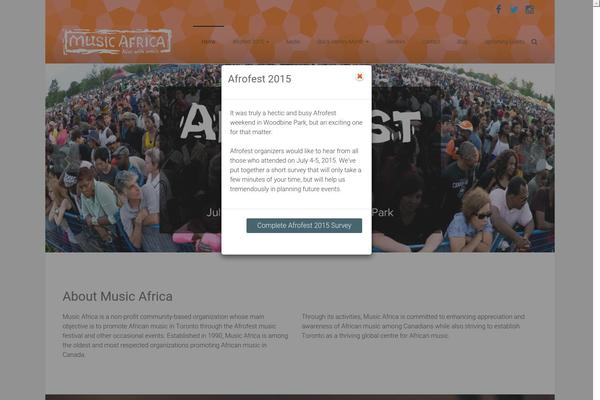Expand the Black History Month menu dropdown
The image size is (600, 400).
pyautogui.click(x=342, y=41)
